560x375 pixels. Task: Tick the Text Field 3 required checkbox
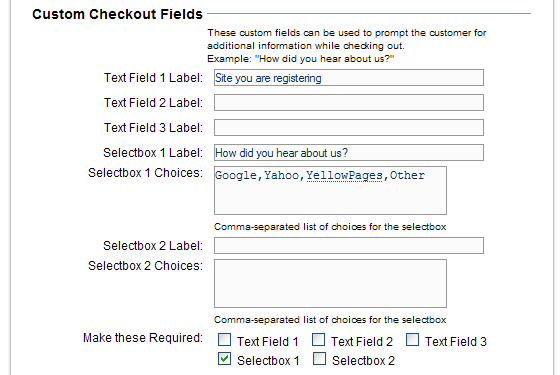(x=412, y=340)
